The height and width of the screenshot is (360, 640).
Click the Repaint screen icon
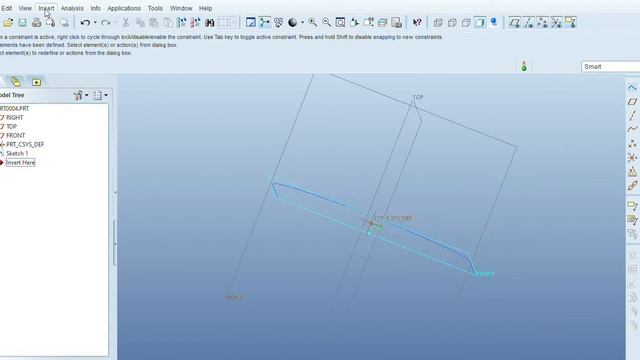(251, 23)
